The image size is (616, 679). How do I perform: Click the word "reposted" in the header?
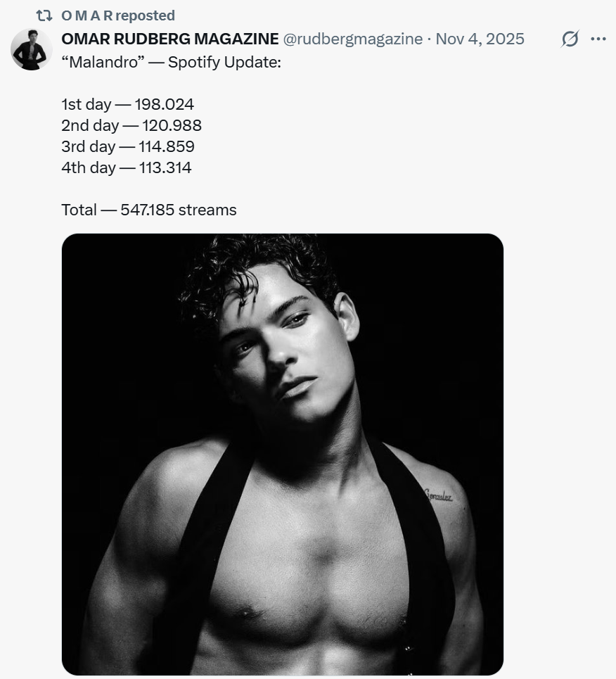click(x=145, y=15)
